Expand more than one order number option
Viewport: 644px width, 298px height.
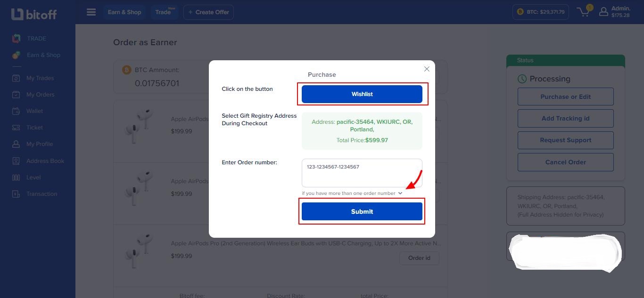coord(400,193)
